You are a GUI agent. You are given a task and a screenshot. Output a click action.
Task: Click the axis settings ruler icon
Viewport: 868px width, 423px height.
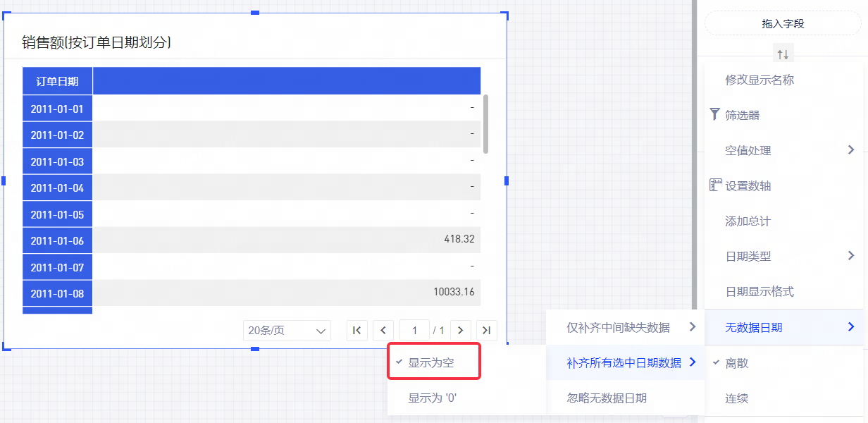click(x=716, y=185)
